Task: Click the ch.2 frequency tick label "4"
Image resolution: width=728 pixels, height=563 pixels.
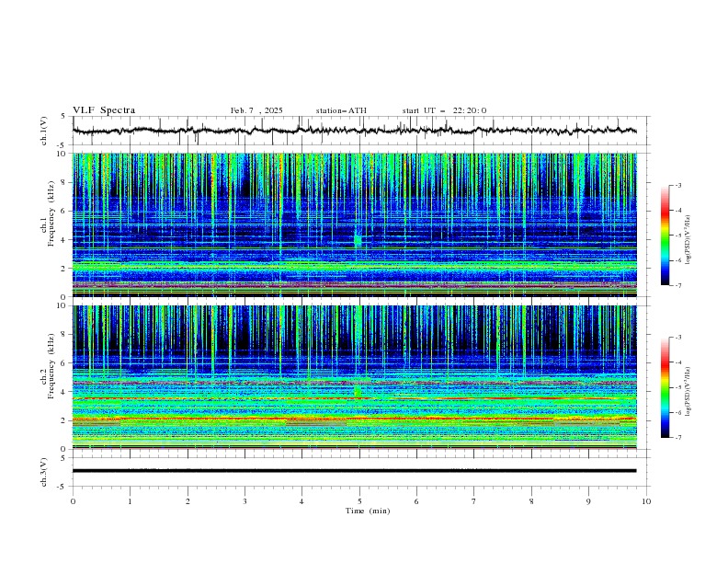Action: point(64,392)
